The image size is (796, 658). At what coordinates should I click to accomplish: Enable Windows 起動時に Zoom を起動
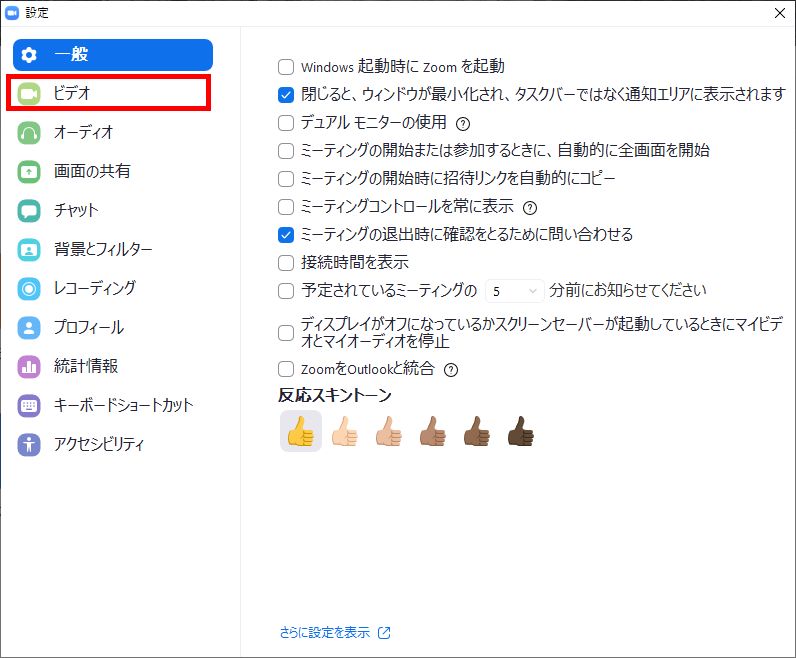286,67
